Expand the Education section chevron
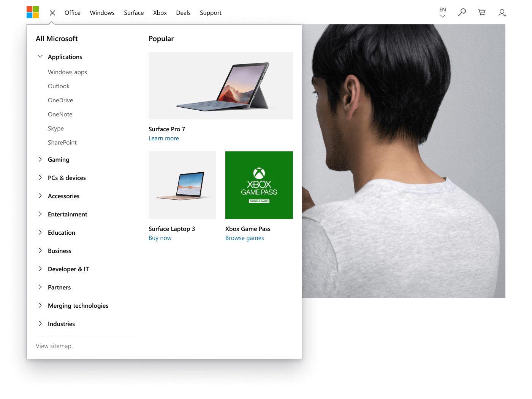The height and width of the screenshot is (399, 532). point(40,232)
